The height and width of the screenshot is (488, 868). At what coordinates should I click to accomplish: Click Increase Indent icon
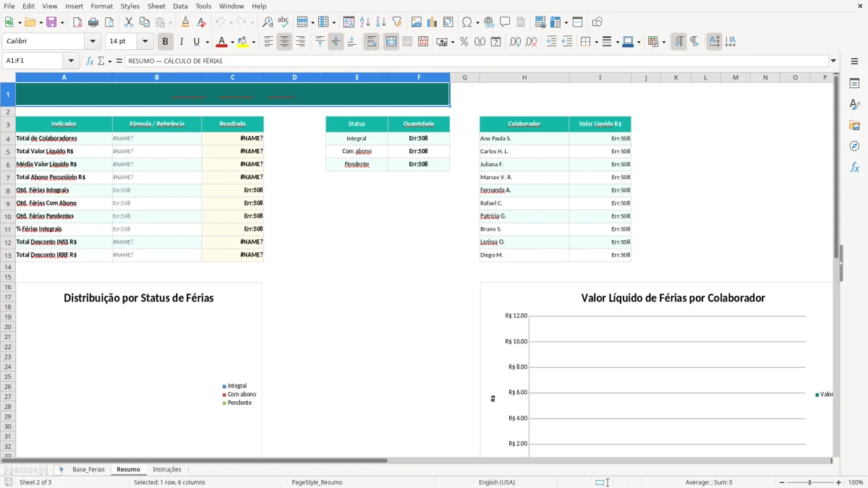(x=551, y=42)
